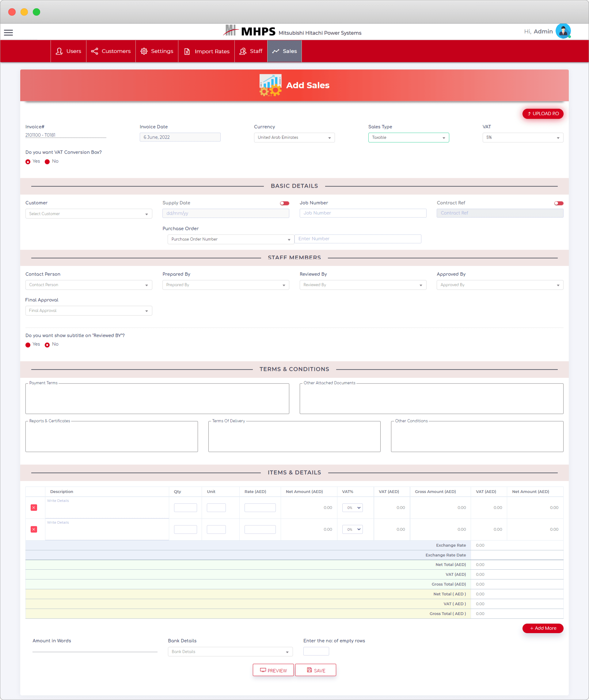Click the Invoice# field
The width and height of the screenshot is (589, 700).
click(x=66, y=135)
